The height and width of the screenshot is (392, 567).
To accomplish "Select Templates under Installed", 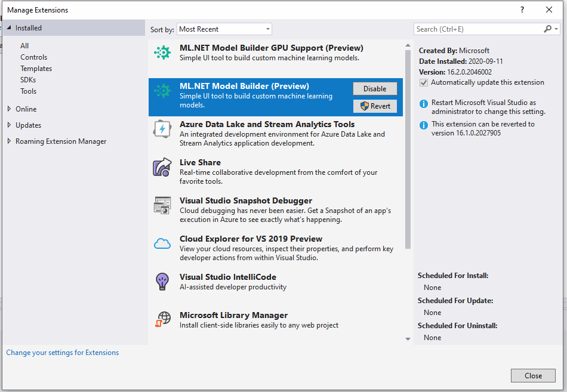I will (36, 68).
